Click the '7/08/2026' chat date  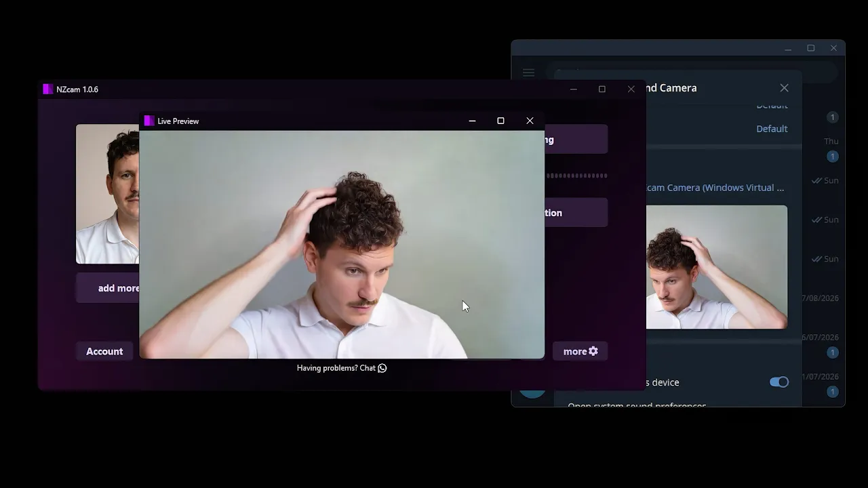(821, 298)
